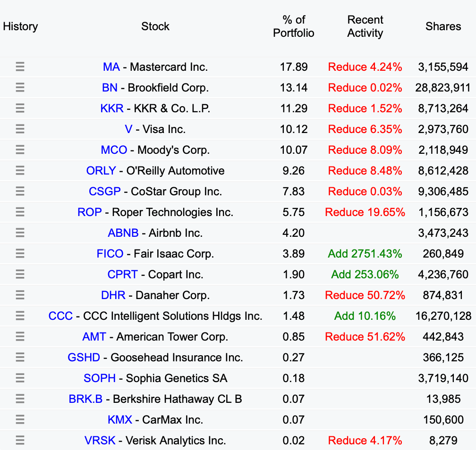
Task: Follow the ABNB ticker link
Action: point(123,233)
